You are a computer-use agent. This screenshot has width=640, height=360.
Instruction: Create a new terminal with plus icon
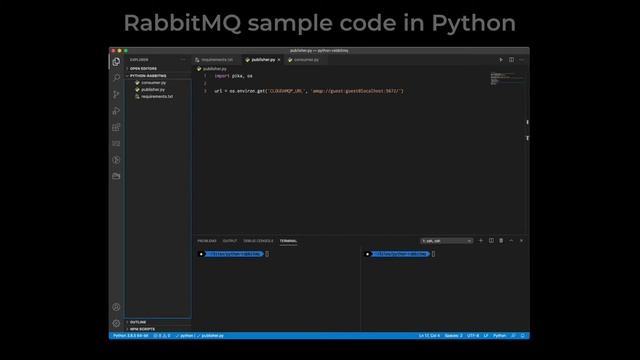click(481, 241)
